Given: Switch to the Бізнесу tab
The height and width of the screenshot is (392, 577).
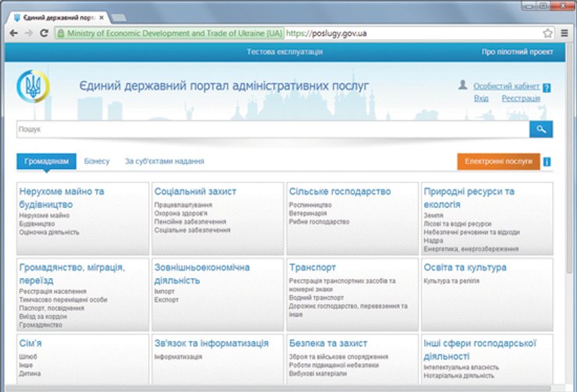Looking at the screenshot, I should tap(97, 161).
